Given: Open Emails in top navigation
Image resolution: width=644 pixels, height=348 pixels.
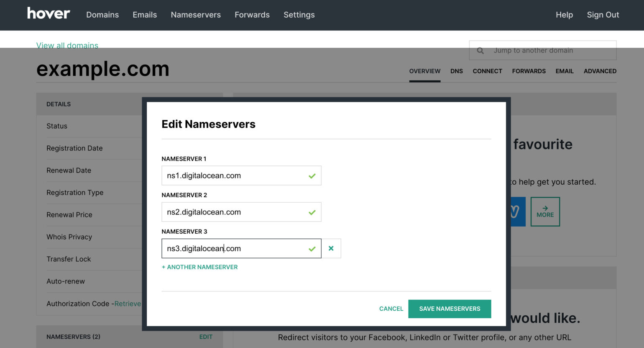Looking at the screenshot, I should (145, 15).
